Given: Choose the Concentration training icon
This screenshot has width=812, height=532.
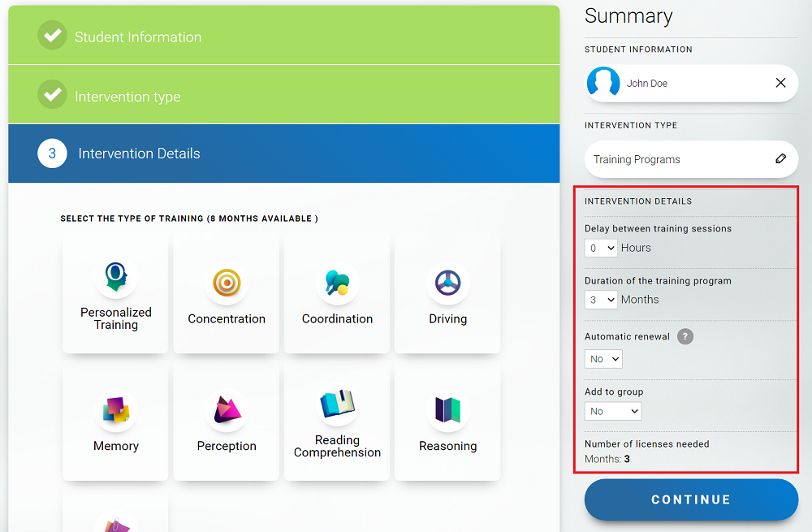Looking at the screenshot, I should click(x=227, y=283).
